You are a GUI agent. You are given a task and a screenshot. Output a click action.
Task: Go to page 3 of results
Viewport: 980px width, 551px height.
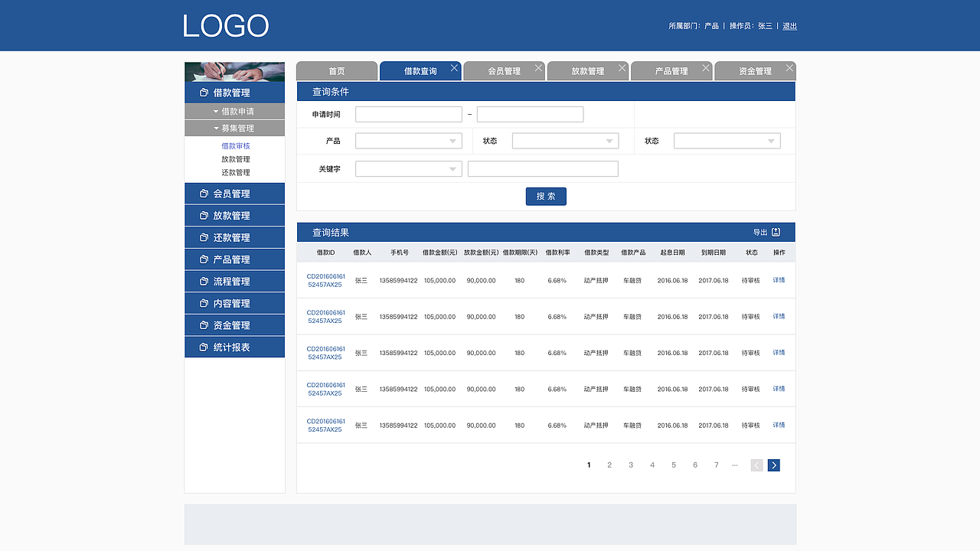[631, 465]
